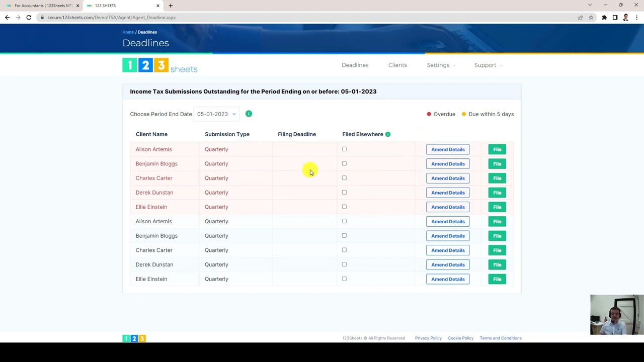Tick Filed Elsewhere for red overdue Ellie Einstein
644x362 pixels.
344,207
